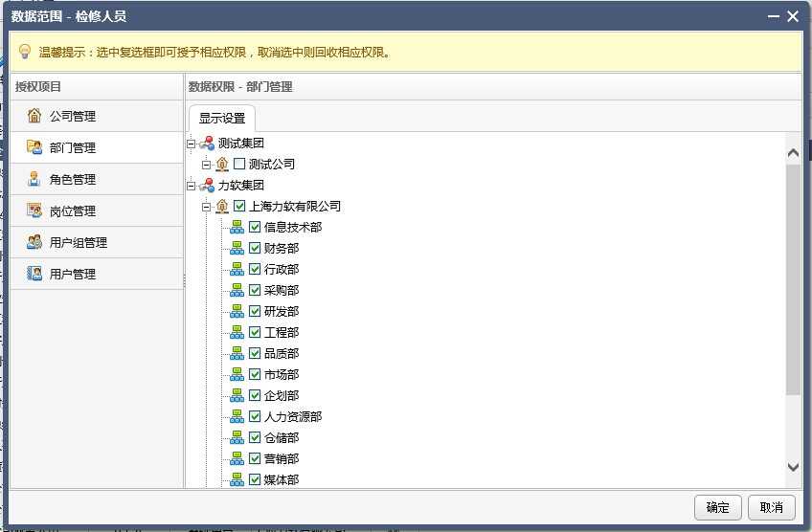
Task: Click the 财务部 department icon
Action: pos(237,249)
